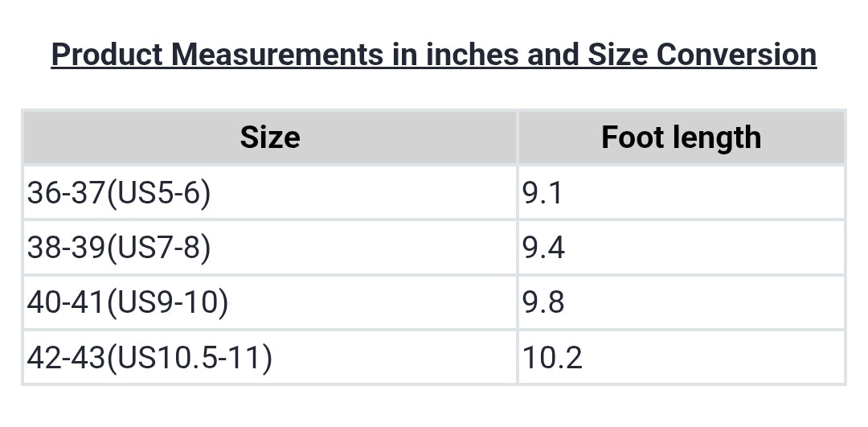Viewport: 868px width, 427px height.
Task: Select the 9.8 foot length value
Action: tap(544, 302)
